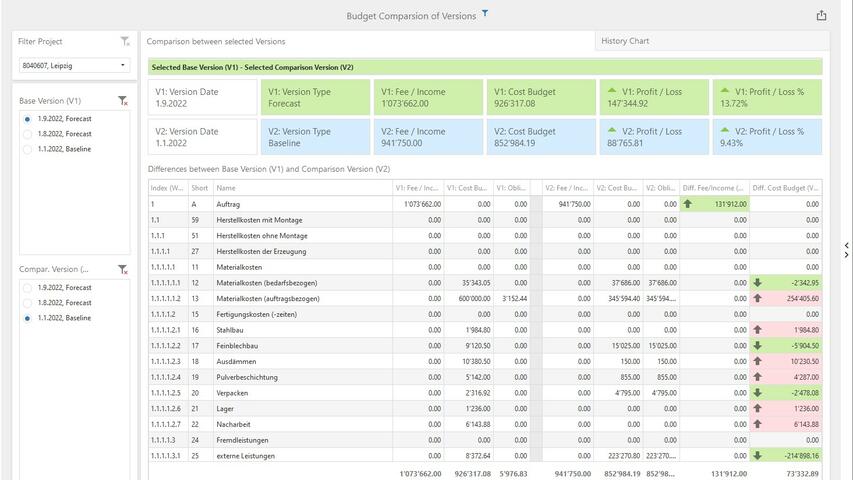Select 1.9.2022, Forecast as Comparison Version
This screenshot has width=853, height=480.
[x=28, y=288]
